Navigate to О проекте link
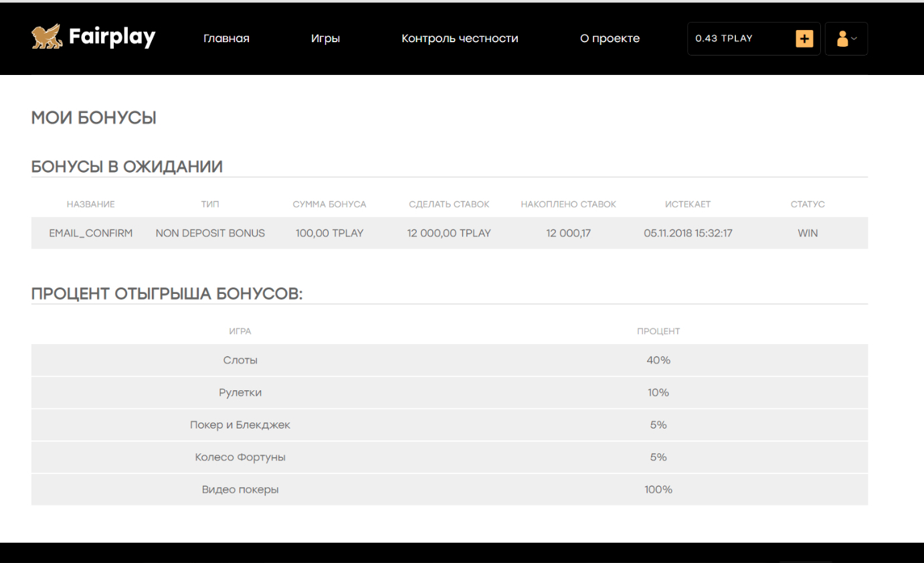This screenshot has width=924, height=563. pyautogui.click(x=610, y=39)
